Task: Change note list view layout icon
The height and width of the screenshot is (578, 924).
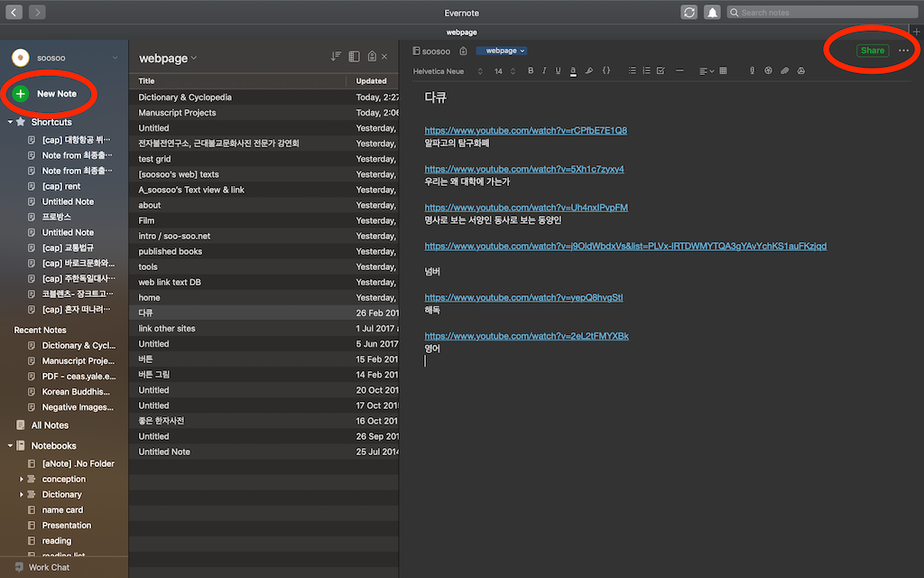Action: click(354, 56)
